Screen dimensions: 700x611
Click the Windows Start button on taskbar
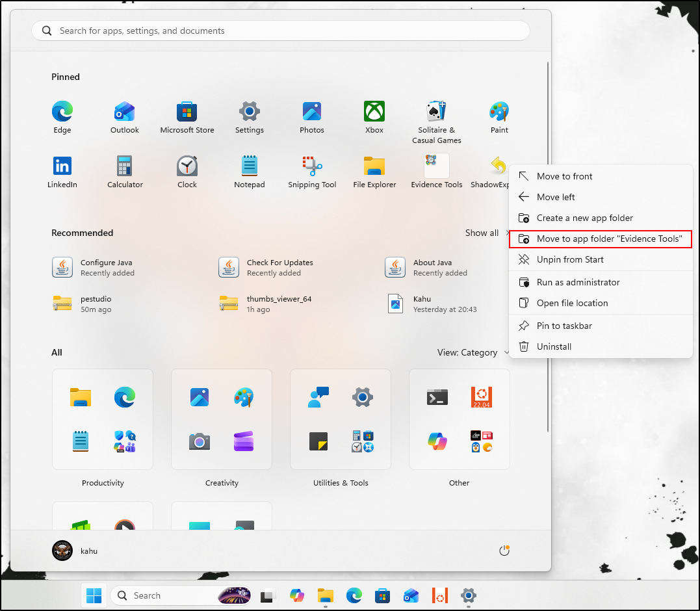coord(94,595)
